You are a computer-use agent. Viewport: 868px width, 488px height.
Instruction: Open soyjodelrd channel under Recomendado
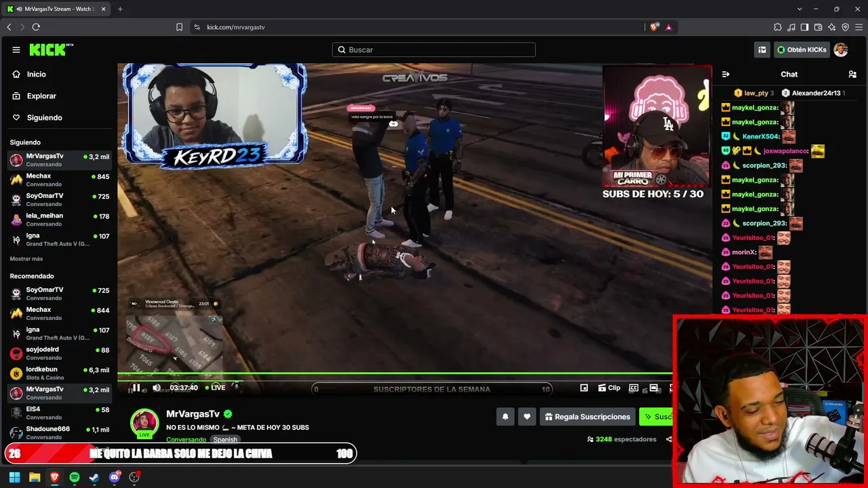coord(60,354)
